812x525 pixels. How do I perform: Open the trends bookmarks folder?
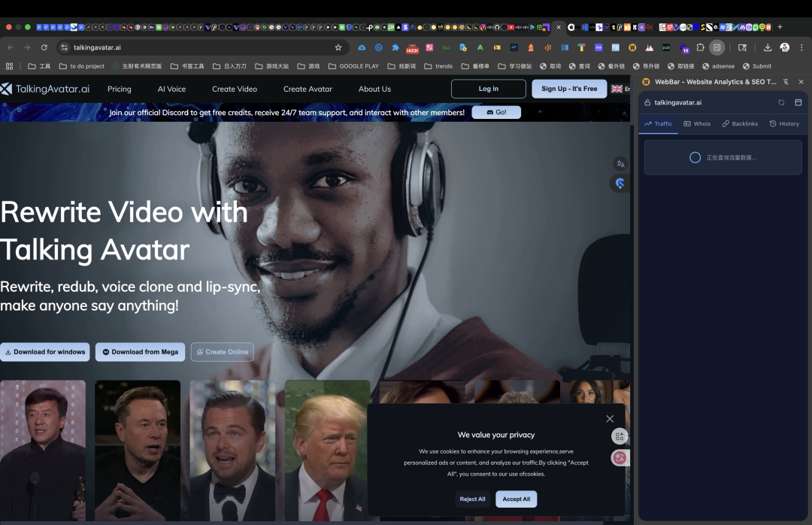click(438, 66)
